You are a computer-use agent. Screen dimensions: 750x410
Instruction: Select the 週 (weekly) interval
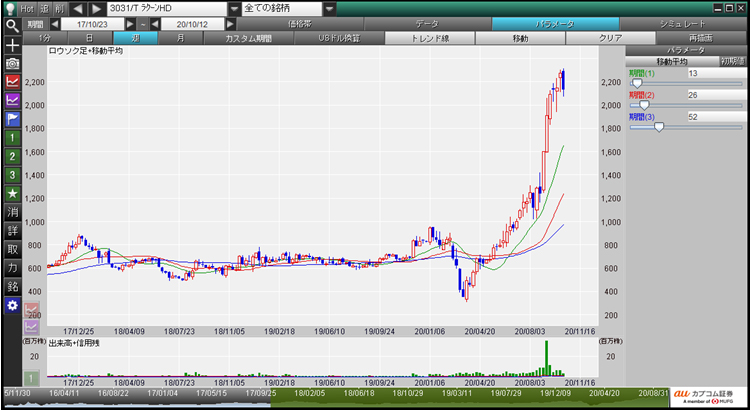tap(135, 38)
